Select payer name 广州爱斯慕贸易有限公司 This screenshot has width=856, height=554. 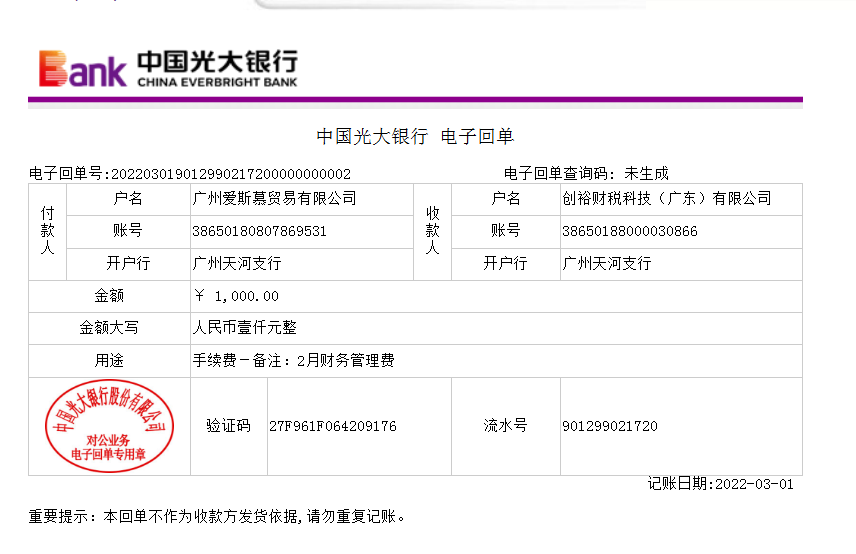[274, 199]
